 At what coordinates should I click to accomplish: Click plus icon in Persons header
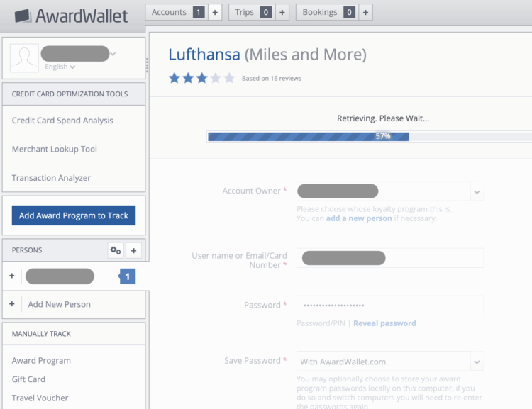(133, 251)
